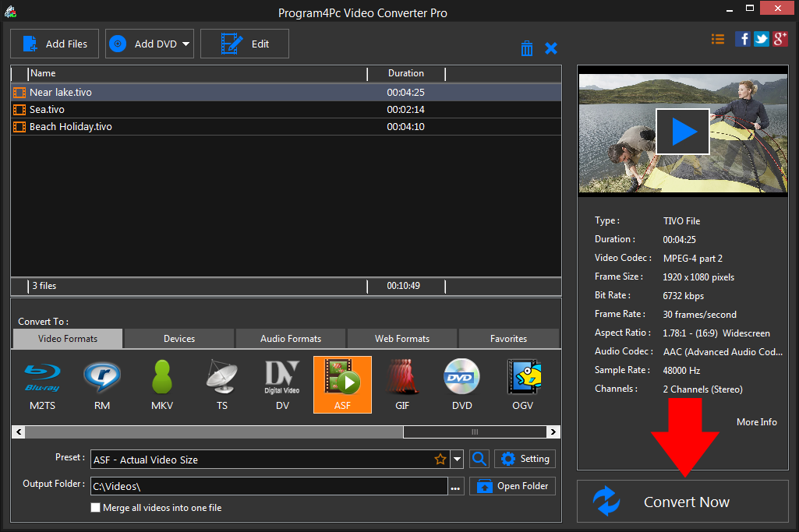Switch to the Web Formats tab
799x532 pixels.
coord(402,339)
